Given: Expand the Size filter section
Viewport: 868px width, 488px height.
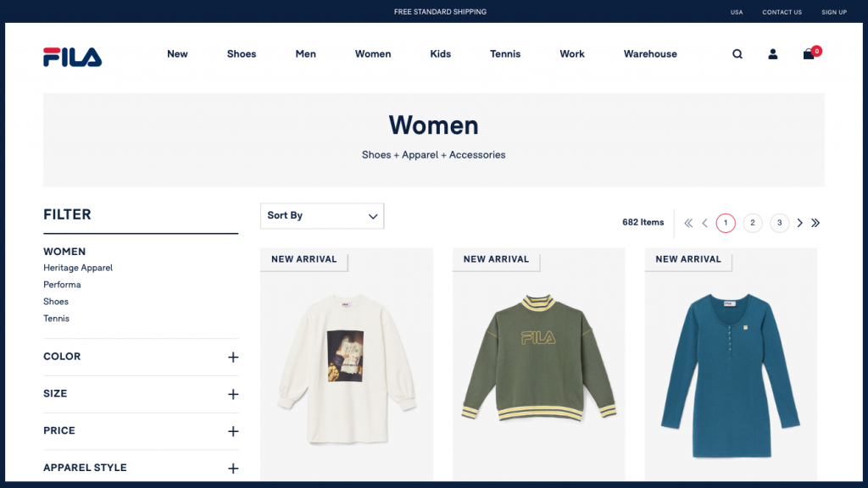Looking at the screenshot, I should pyautogui.click(x=233, y=395).
